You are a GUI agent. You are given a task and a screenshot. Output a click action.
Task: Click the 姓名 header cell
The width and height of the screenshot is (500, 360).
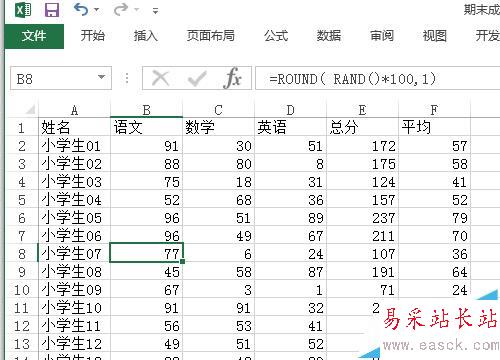(x=74, y=127)
